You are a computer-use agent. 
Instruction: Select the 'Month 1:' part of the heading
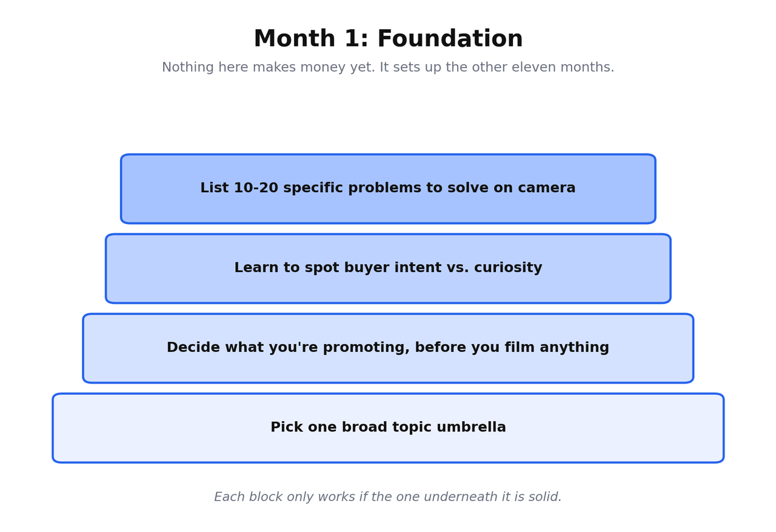[x=312, y=39]
